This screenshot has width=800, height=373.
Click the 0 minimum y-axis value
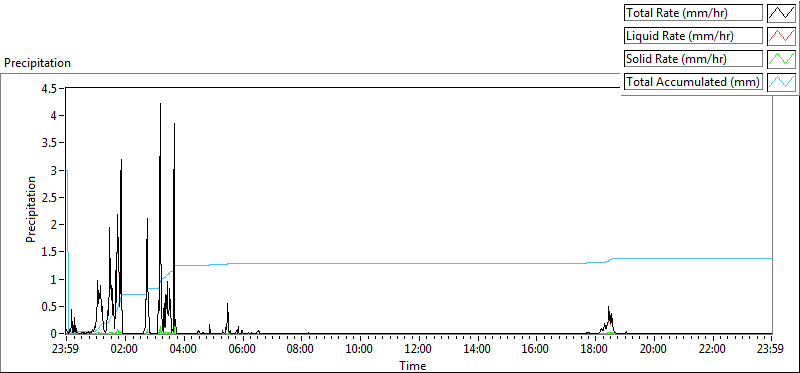coord(56,334)
